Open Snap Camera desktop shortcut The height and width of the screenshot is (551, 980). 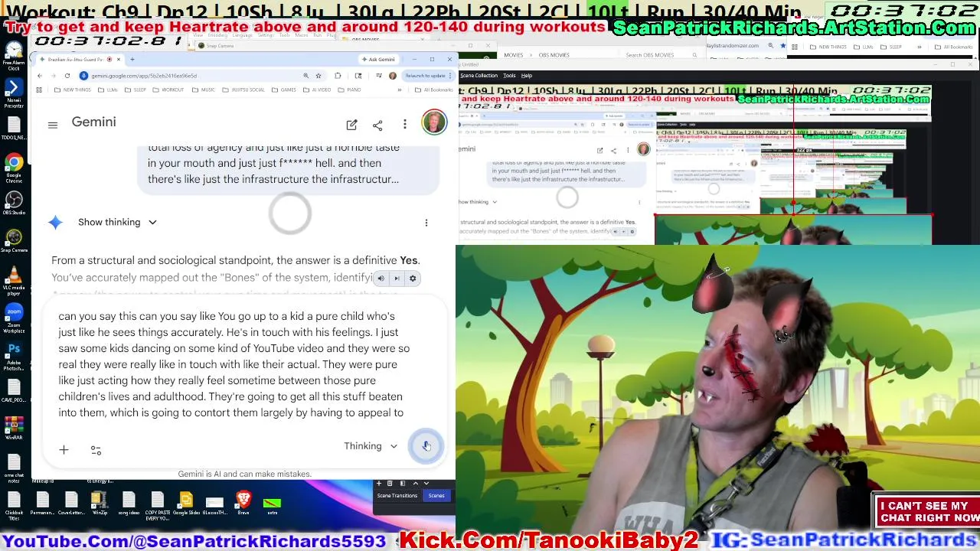[14, 240]
